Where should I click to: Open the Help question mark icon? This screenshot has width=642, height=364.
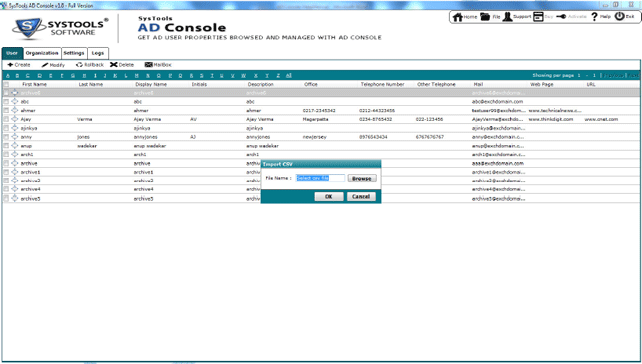tap(595, 17)
